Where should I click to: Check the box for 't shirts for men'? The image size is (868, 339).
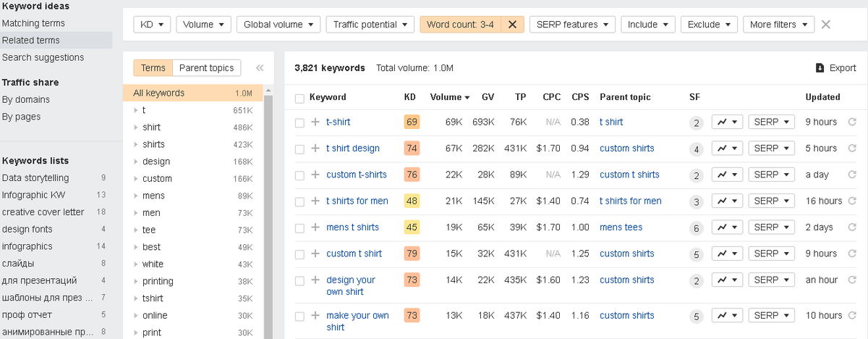(299, 201)
